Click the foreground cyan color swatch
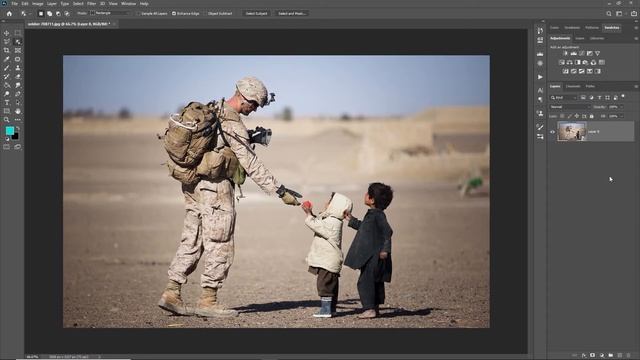This screenshot has width=640, height=360. pos(10,131)
